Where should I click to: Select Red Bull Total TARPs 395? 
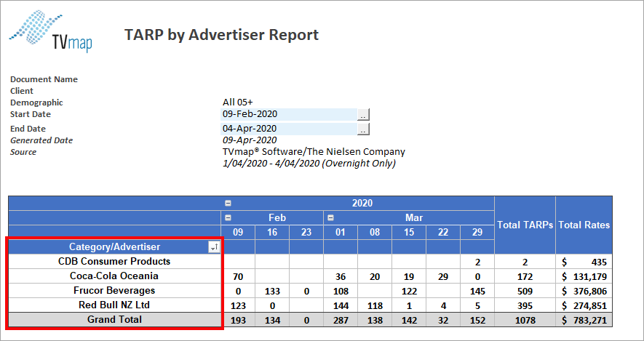pos(525,307)
